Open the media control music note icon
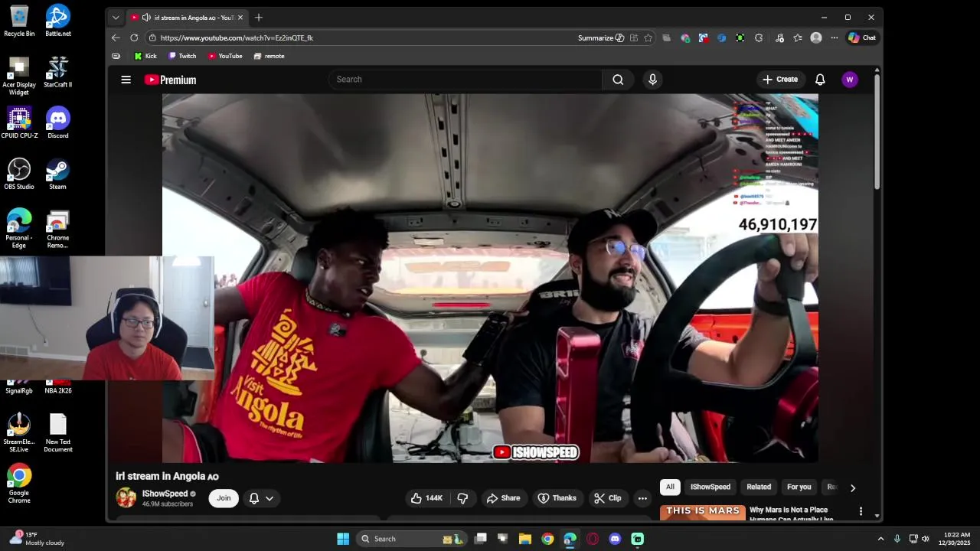Image resolution: width=980 pixels, height=551 pixels. click(779, 37)
